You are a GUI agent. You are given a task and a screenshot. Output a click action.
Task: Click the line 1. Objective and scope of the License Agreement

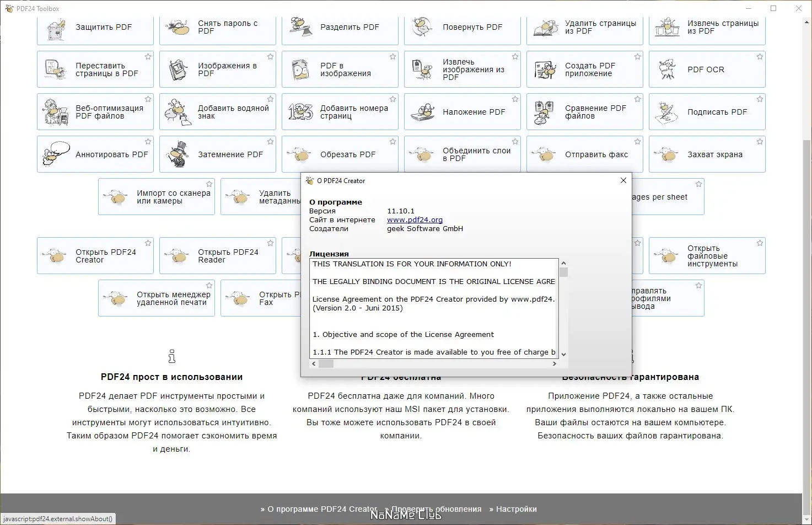point(403,334)
